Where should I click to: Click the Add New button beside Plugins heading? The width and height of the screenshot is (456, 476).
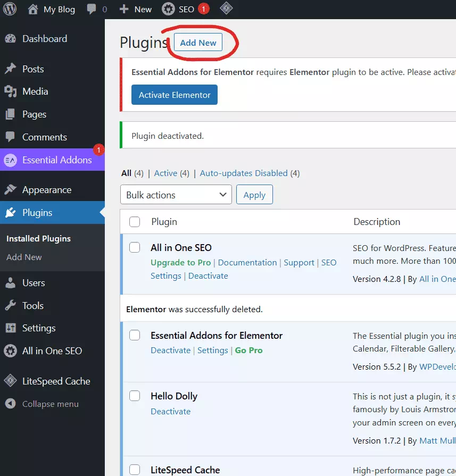tap(198, 43)
